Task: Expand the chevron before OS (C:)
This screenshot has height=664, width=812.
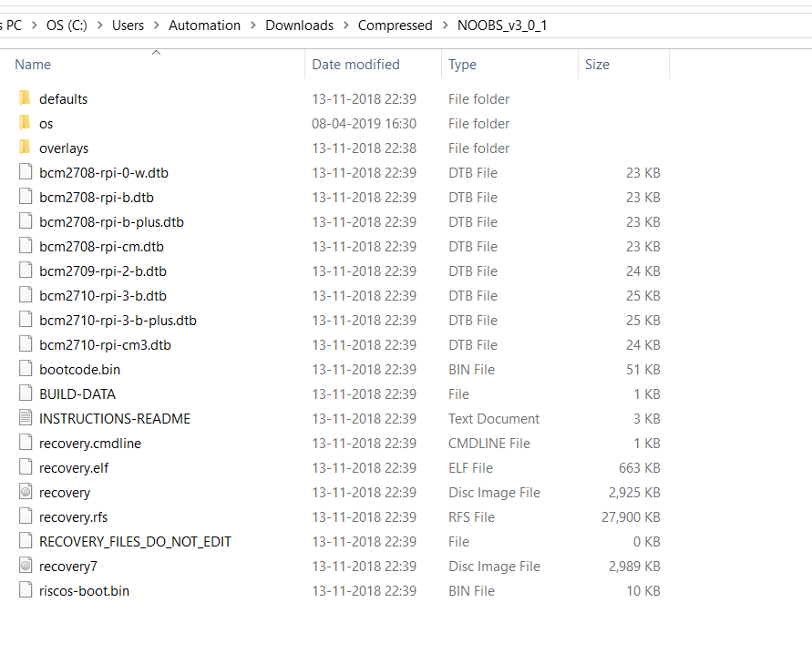Action: pyautogui.click(x=35, y=25)
